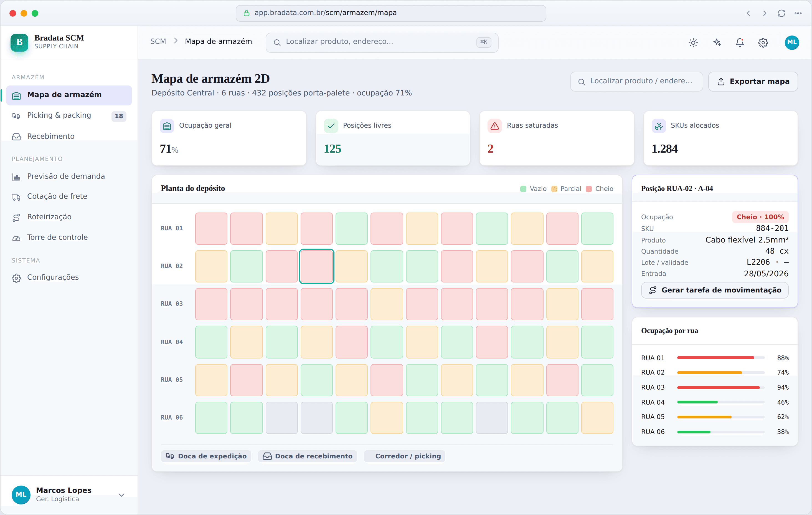
Task: Click Entrada date 28/05/2026
Action: (766, 274)
